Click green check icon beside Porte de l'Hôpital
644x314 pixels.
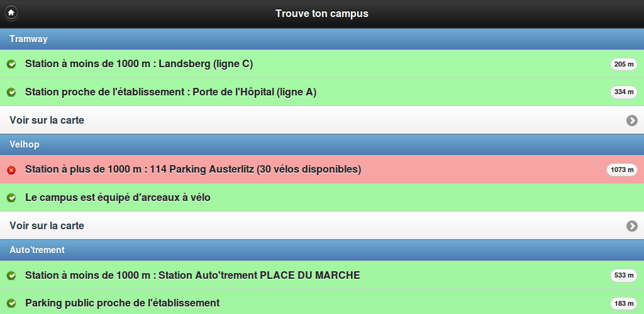click(11, 92)
